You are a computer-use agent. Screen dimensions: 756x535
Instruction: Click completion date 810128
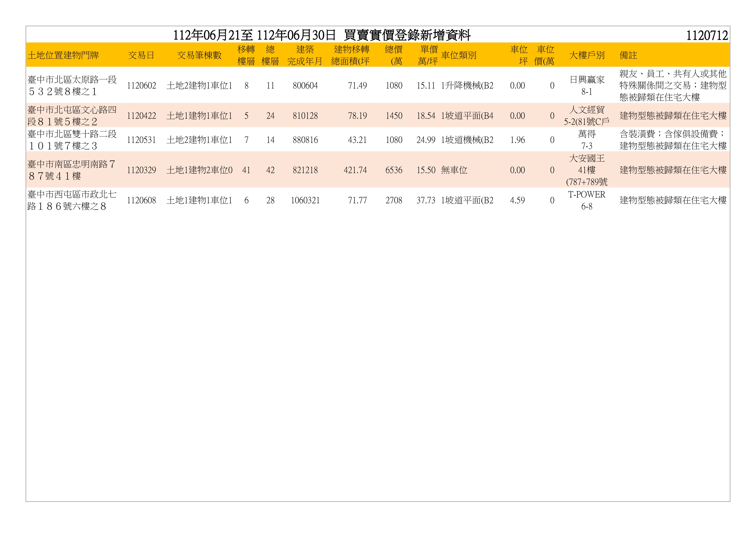point(305,116)
